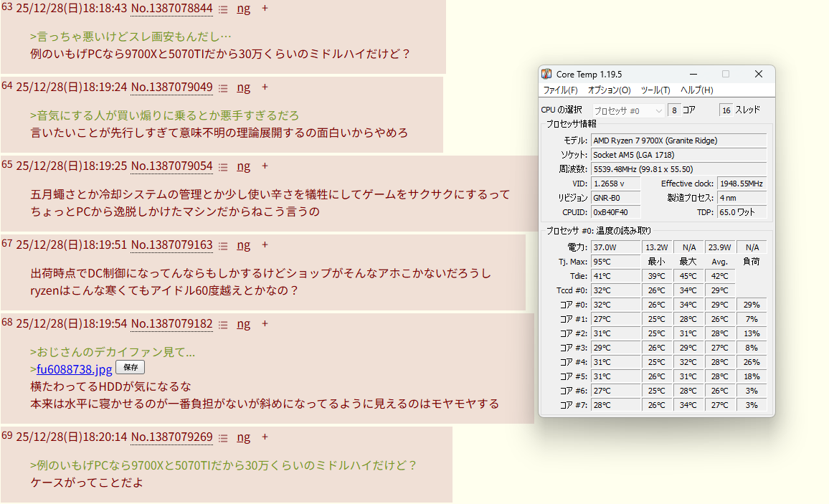Image resolution: width=829 pixels, height=504 pixels.
Task: Click the menu icon beside post No.1387079054
Action: 223,166
